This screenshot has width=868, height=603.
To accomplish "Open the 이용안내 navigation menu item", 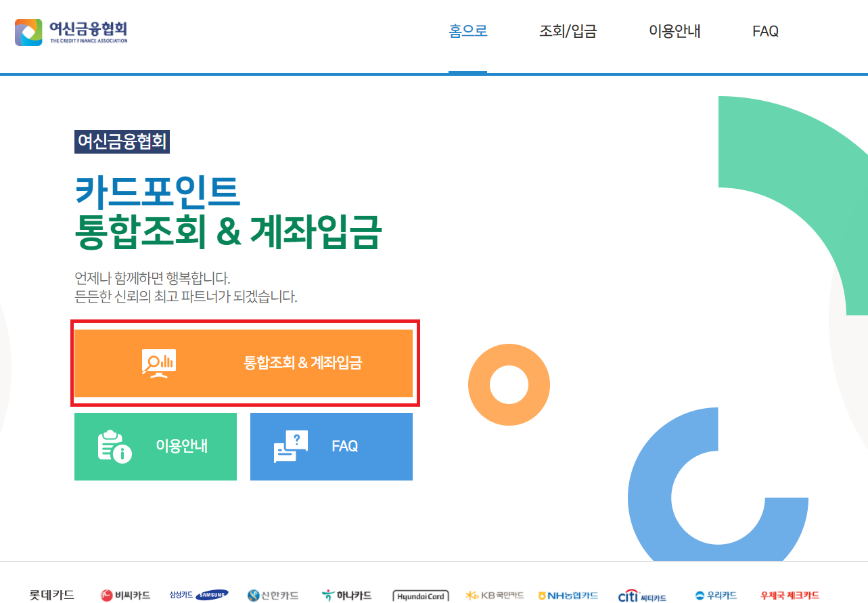I will click(675, 31).
